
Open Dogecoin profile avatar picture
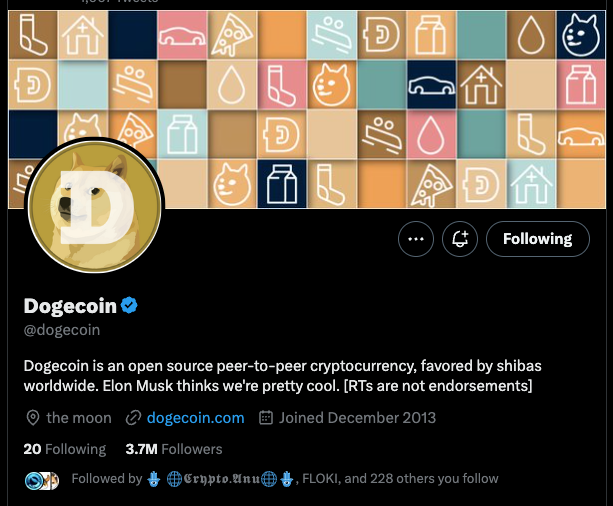point(95,207)
